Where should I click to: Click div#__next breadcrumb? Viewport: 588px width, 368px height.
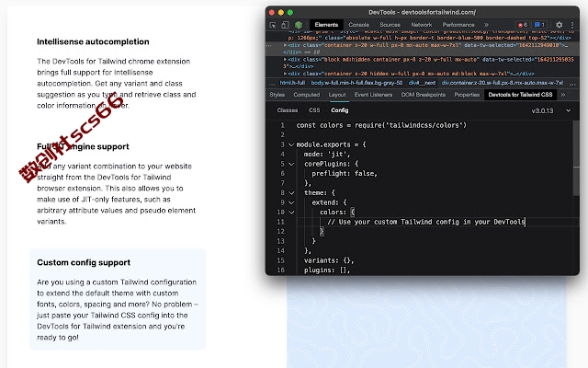[422, 83]
